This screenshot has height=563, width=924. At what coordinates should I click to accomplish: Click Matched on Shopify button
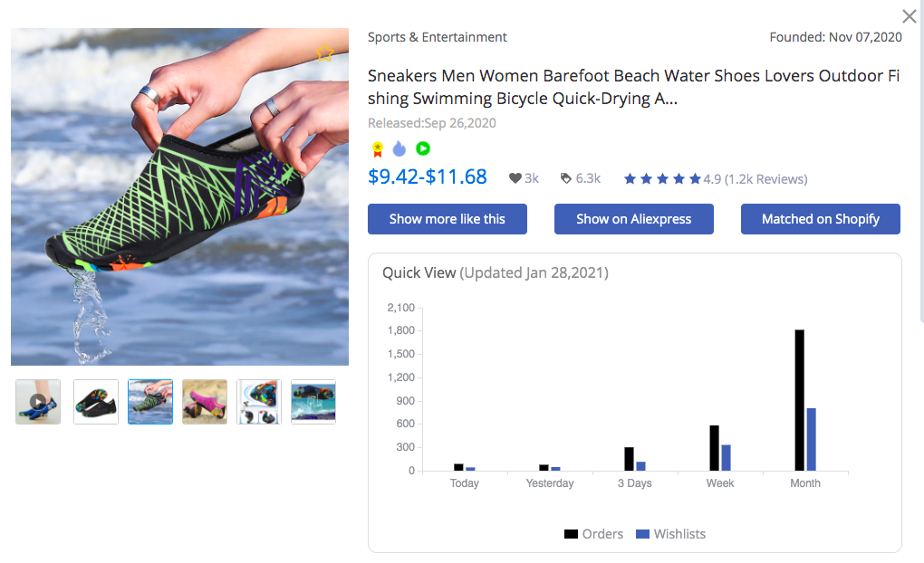click(x=821, y=219)
